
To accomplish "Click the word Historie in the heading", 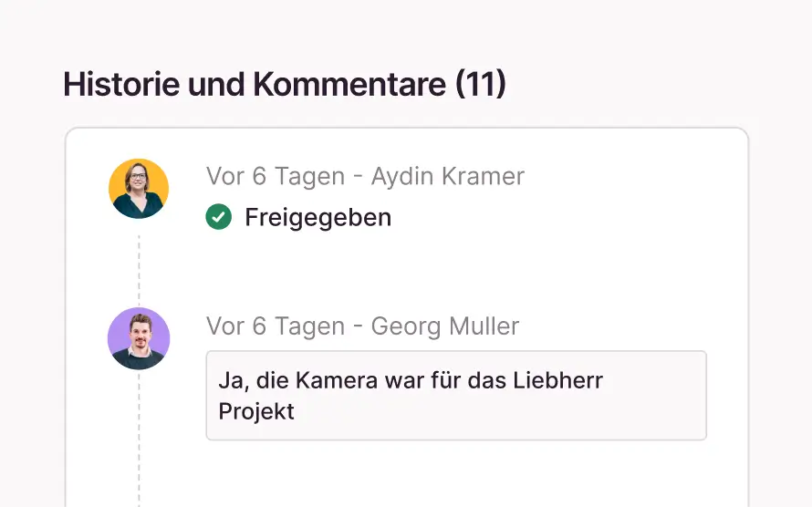I will [120, 85].
